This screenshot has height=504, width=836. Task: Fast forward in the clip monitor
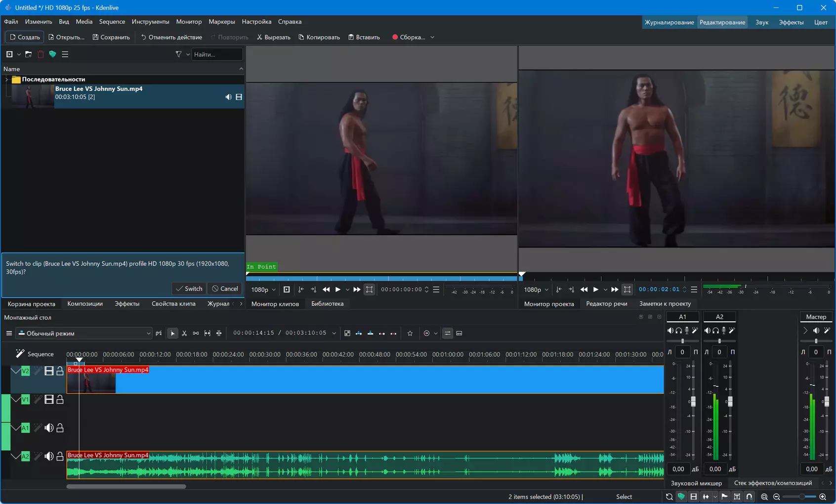coord(357,290)
